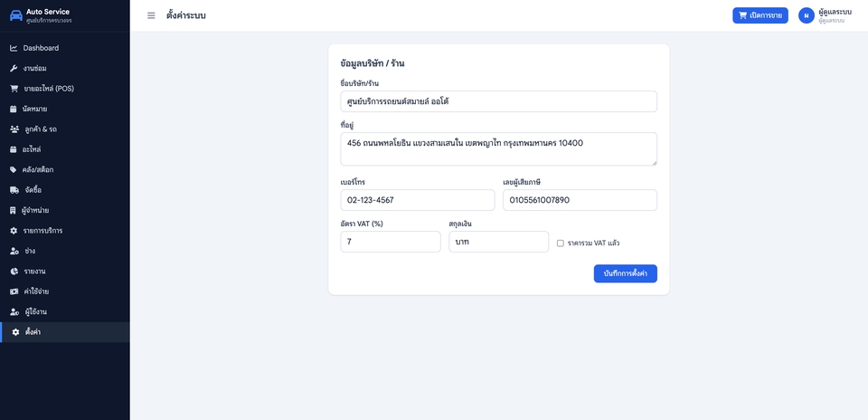Screen dimensions: 868x420
Task: Click the เปิดการขาย button
Action: tap(760, 15)
